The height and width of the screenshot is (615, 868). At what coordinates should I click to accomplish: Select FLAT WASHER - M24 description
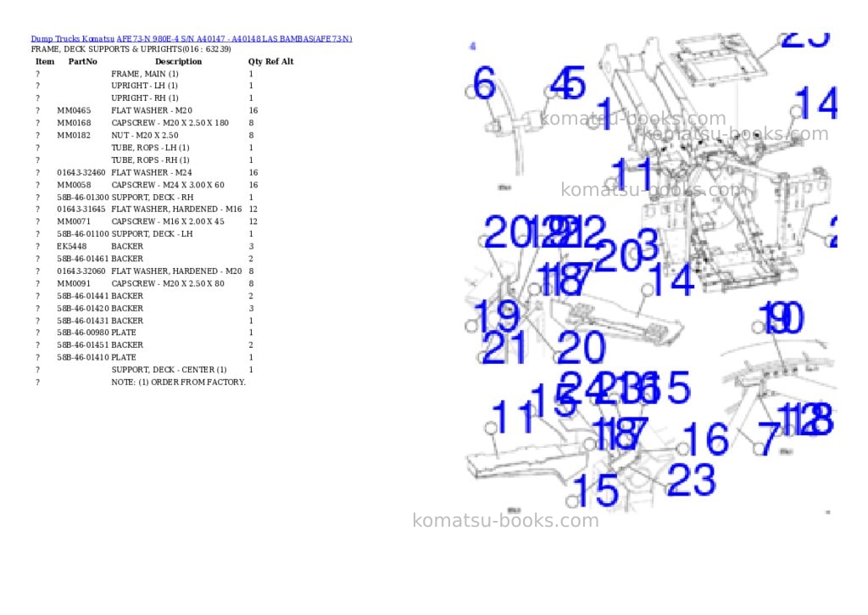tap(152, 173)
